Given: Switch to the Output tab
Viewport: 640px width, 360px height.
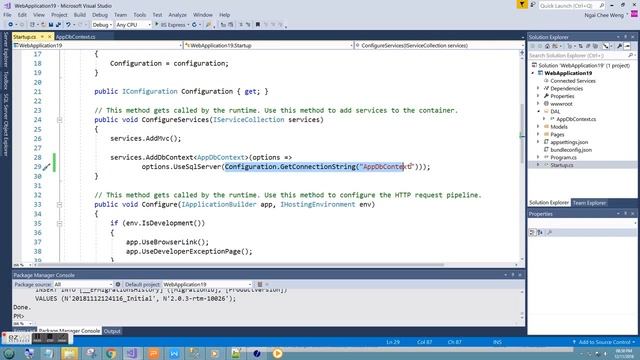Looking at the screenshot, I should tap(112, 331).
